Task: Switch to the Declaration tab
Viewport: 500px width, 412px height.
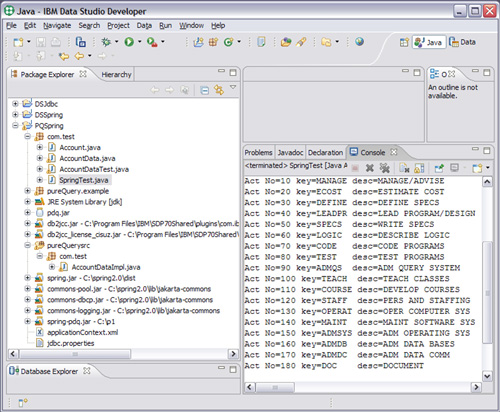Action: pyautogui.click(x=325, y=153)
